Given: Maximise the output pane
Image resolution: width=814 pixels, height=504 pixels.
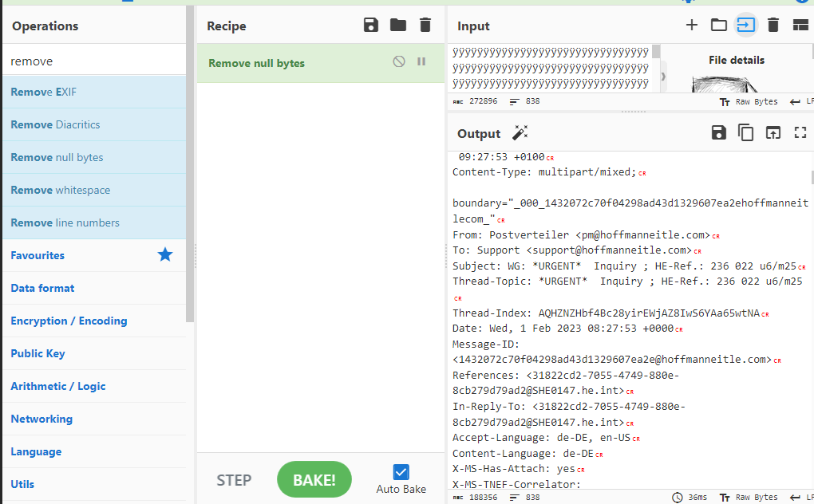Looking at the screenshot, I should coord(800,133).
